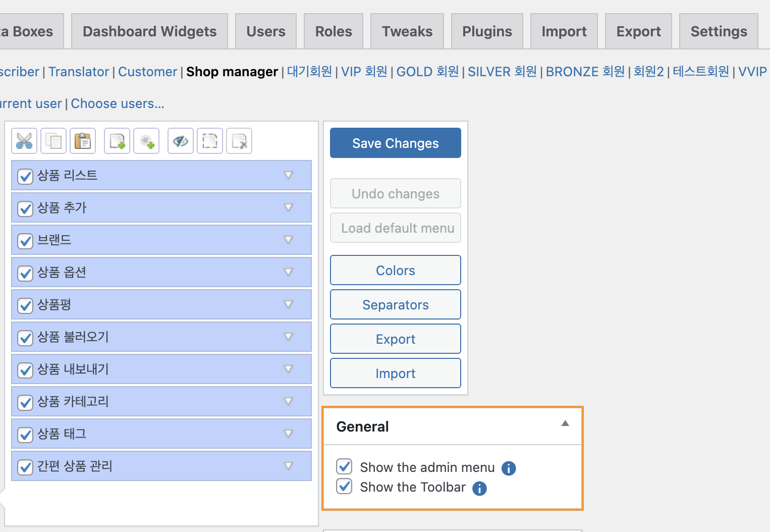770x532 pixels.
Task: Select the Customer role link
Action: (147, 72)
